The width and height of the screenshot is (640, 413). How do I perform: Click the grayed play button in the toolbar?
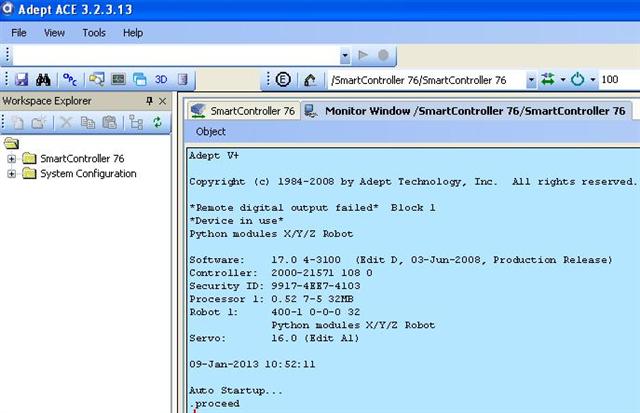[x=362, y=55]
